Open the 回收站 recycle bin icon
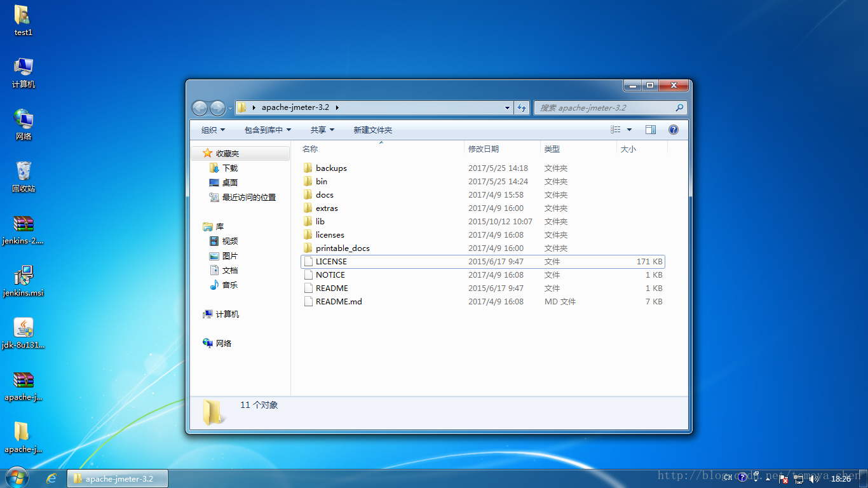Screen dimensions: 868x488 23,177
